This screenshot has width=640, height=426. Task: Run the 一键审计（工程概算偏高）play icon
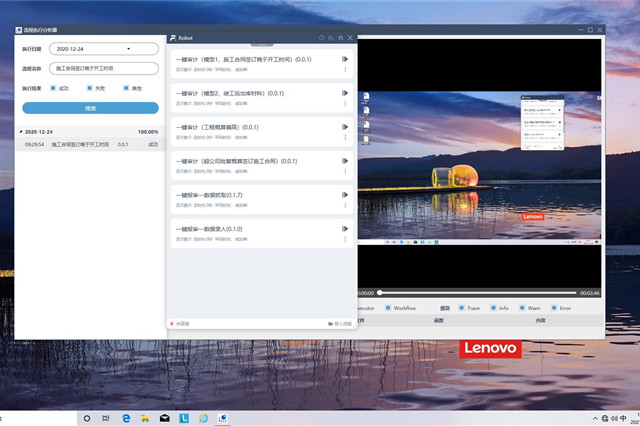coord(345,127)
